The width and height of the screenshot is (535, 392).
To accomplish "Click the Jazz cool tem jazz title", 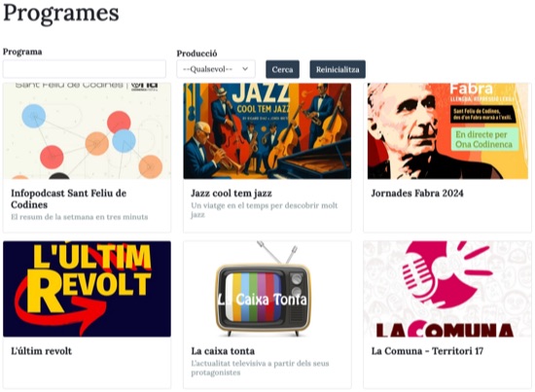I will pos(232,194).
